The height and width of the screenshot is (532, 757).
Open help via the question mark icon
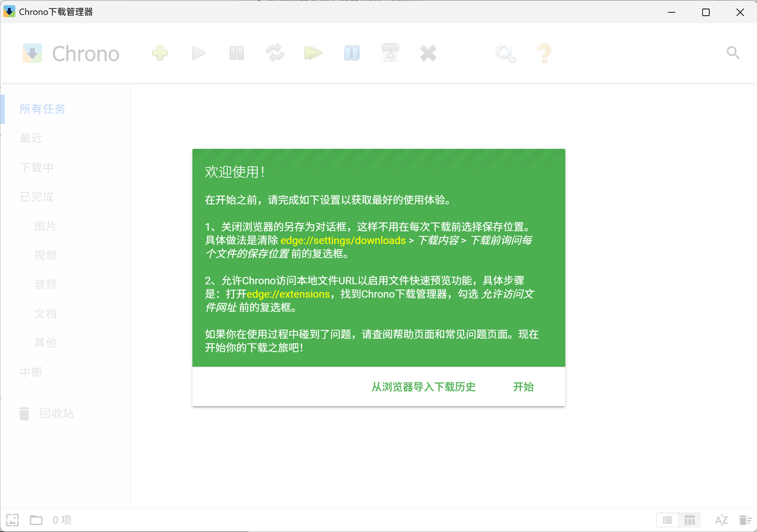[544, 53]
